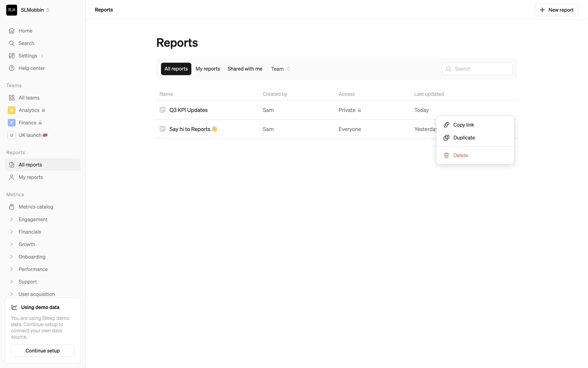Click the Help center question icon

[12, 68]
